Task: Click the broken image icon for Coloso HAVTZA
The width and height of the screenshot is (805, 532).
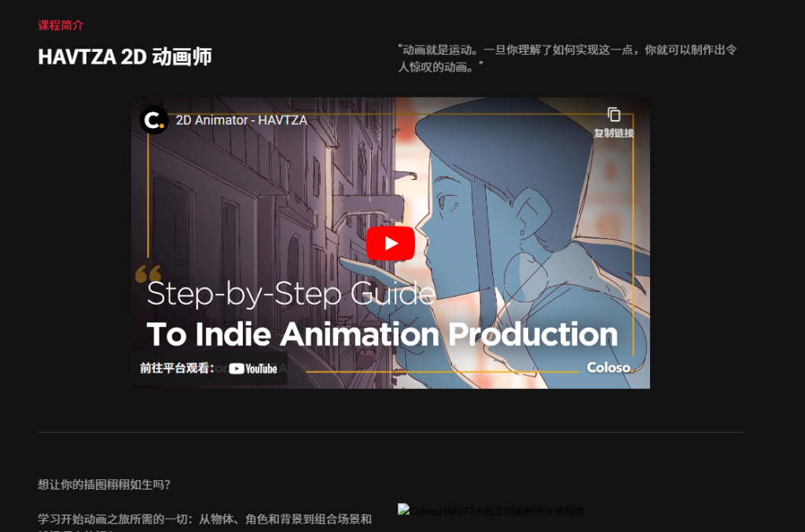Action: pyautogui.click(x=403, y=510)
